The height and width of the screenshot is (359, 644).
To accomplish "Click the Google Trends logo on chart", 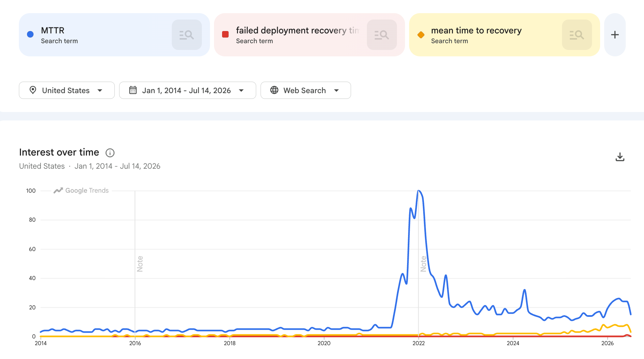I will click(x=81, y=191).
